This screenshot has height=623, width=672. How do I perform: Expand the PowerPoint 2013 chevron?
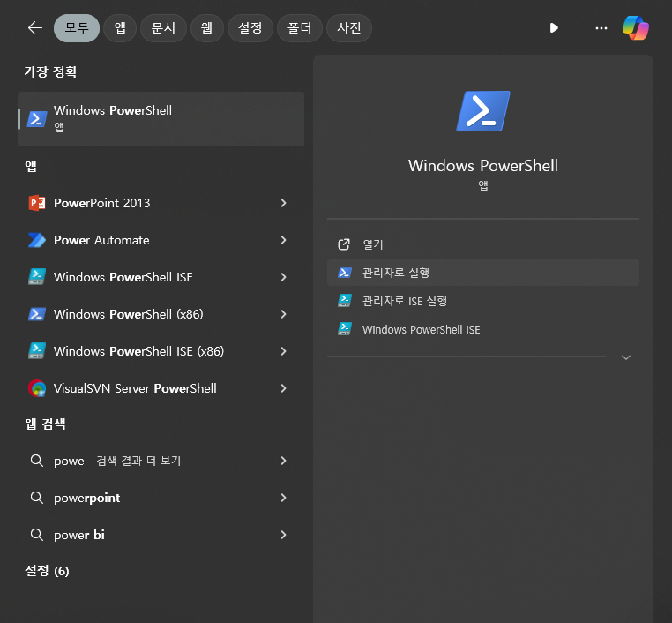click(283, 203)
